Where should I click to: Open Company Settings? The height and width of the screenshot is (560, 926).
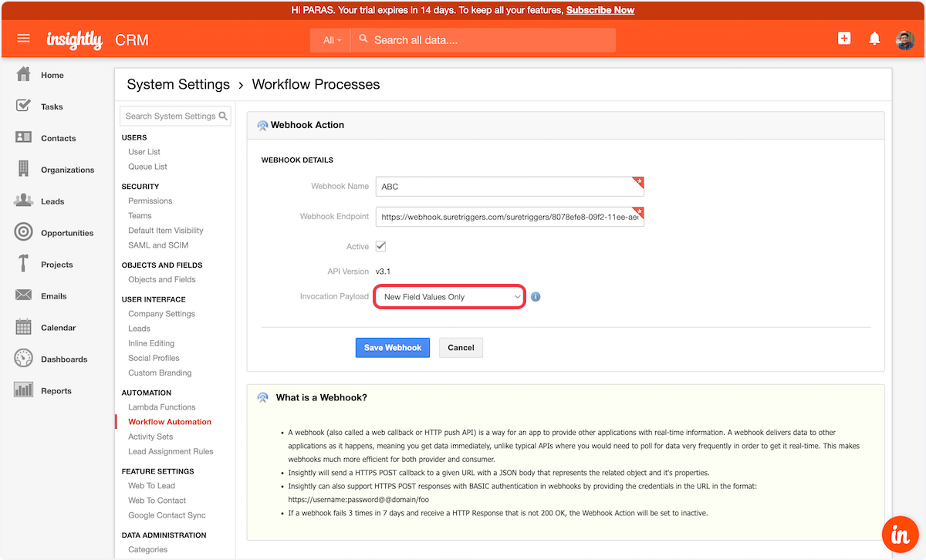point(161,314)
